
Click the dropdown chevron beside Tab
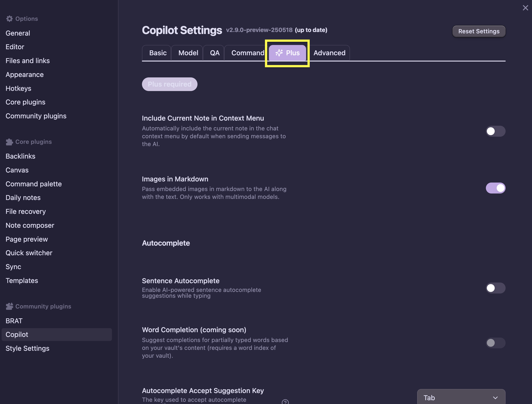click(495, 398)
